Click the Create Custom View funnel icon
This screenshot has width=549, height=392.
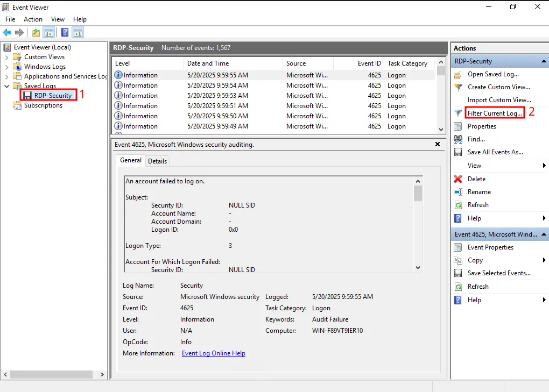coord(458,88)
